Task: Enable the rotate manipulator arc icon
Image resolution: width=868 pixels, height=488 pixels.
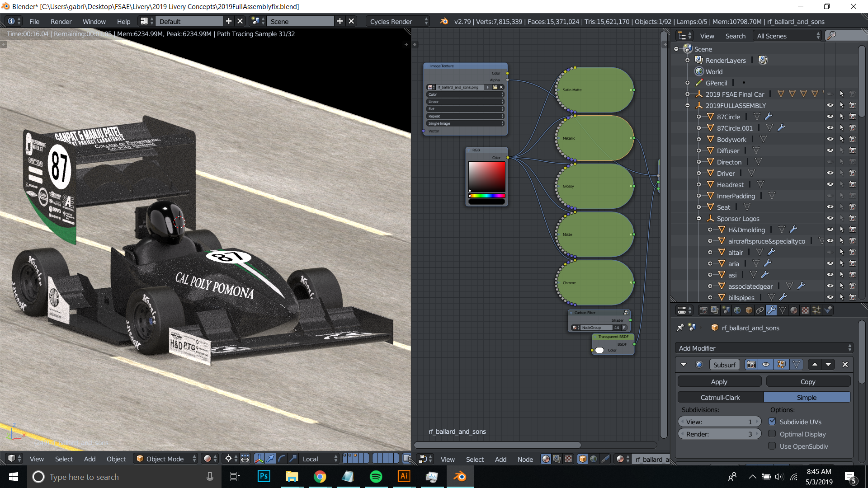Action: pyautogui.click(x=282, y=459)
